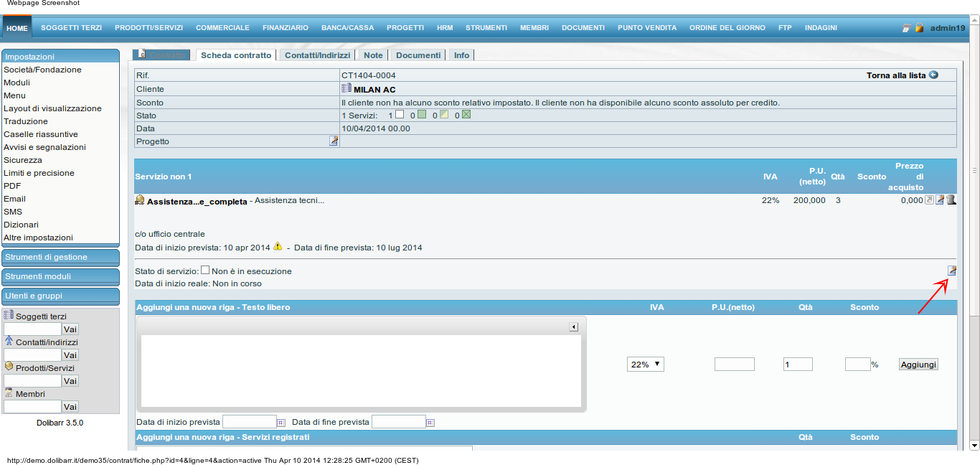The image size is (980, 465).
Task: Click the back arrow next to Torna alla lista
Action: (933, 75)
